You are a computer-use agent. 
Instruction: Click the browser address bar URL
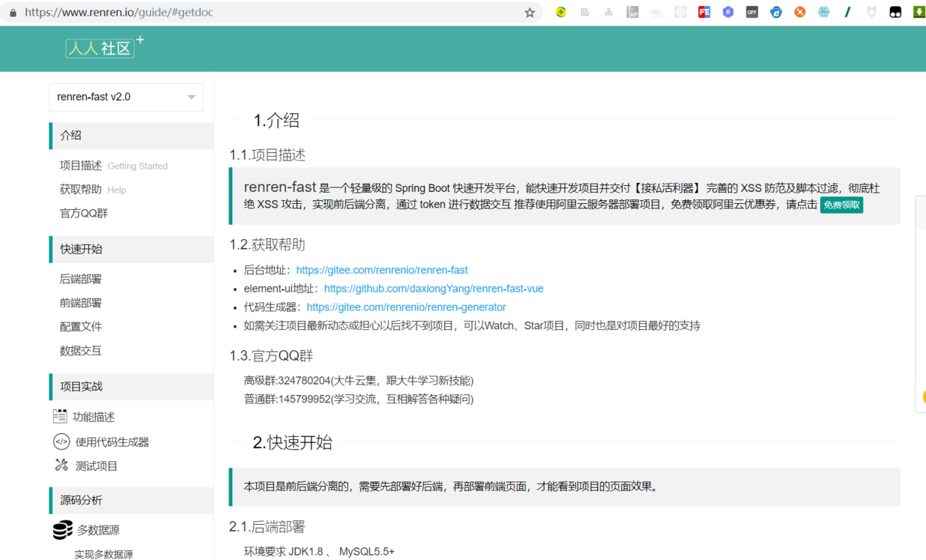[119, 13]
